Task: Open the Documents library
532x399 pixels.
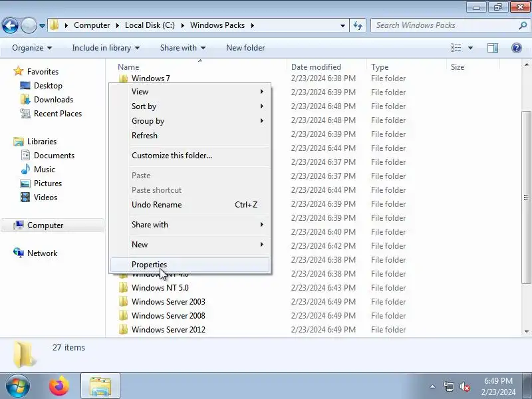Action: (x=54, y=156)
